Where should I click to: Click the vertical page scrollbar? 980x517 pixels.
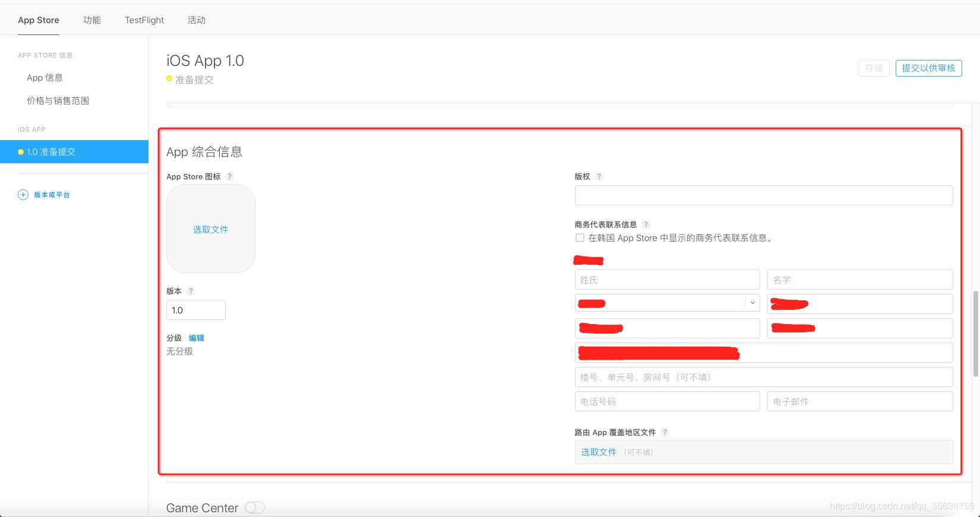tap(975, 334)
